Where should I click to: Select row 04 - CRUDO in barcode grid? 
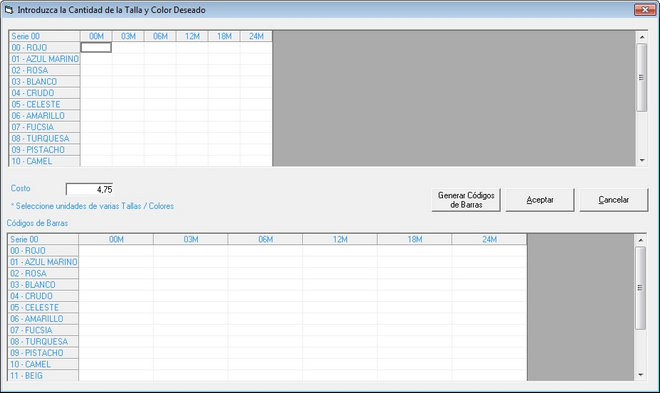point(43,296)
